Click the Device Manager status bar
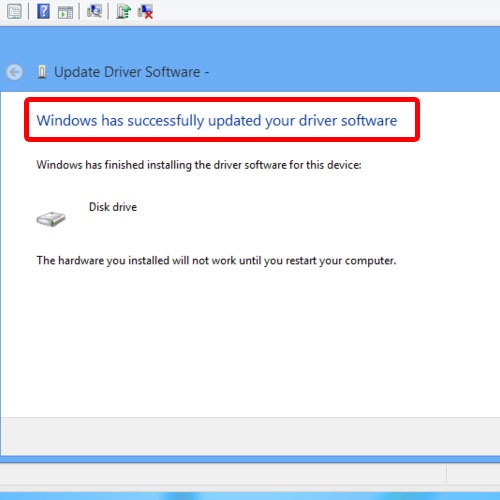 pyautogui.click(x=223, y=474)
